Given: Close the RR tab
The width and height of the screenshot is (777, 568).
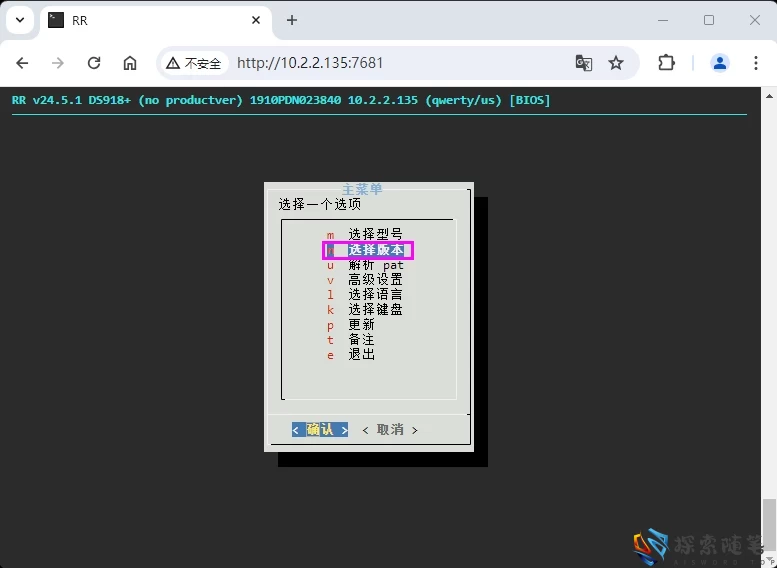Looking at the screenshot, I should tap(256, 20).
